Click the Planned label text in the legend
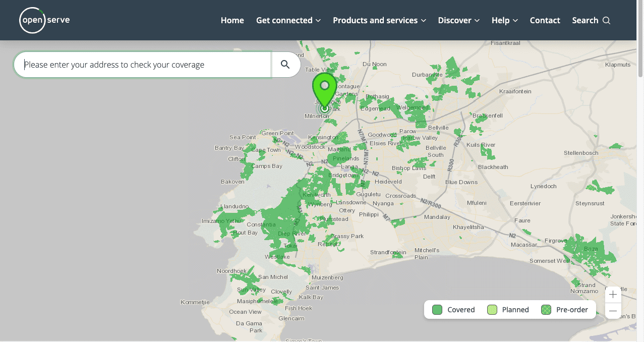The height and width of the screenshot is (342, 644). (515, 309)
